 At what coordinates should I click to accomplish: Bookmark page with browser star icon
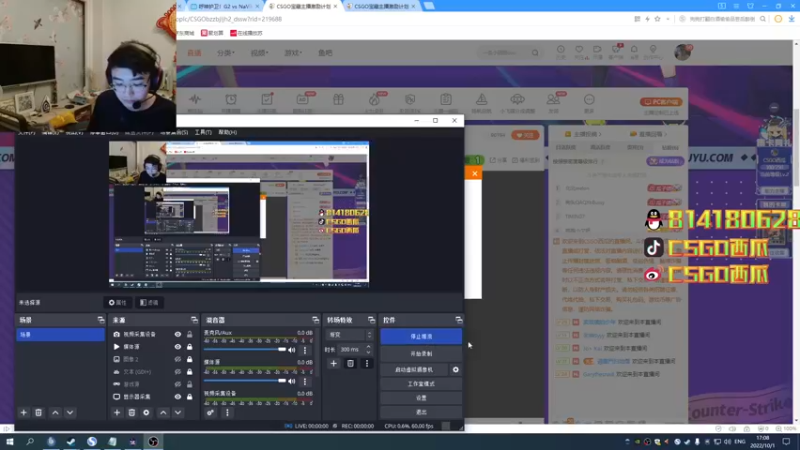[657, 19]
